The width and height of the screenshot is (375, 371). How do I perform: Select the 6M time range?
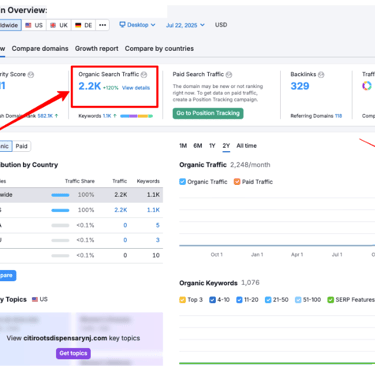click(x=198, y=146)
